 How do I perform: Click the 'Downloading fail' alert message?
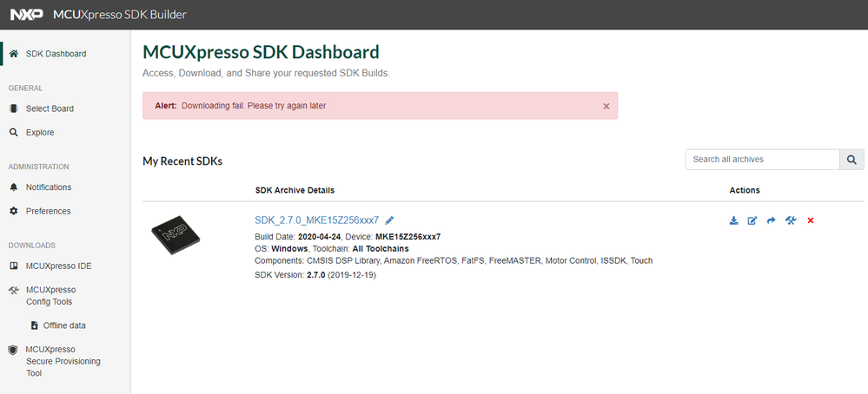pos(254,106)
